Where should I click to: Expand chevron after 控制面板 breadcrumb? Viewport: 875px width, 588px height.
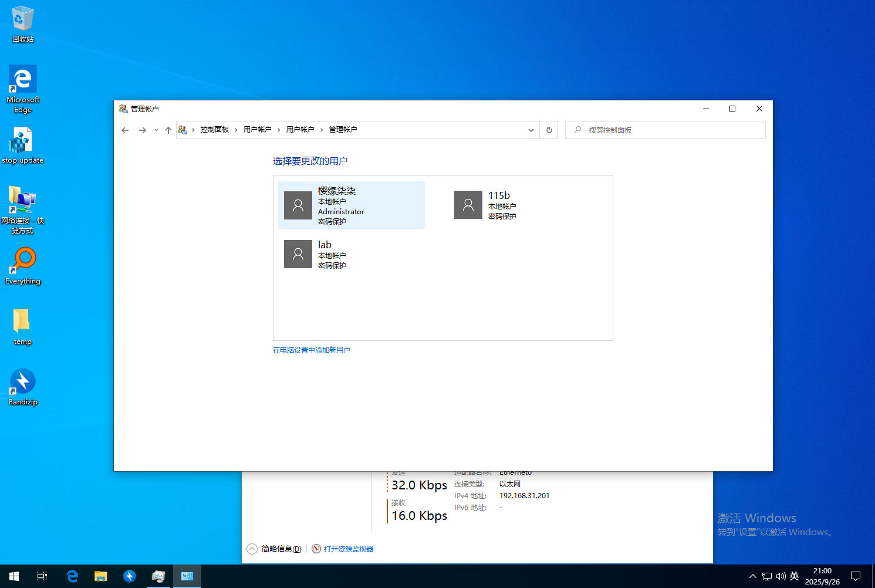click(x=236, y=130)
